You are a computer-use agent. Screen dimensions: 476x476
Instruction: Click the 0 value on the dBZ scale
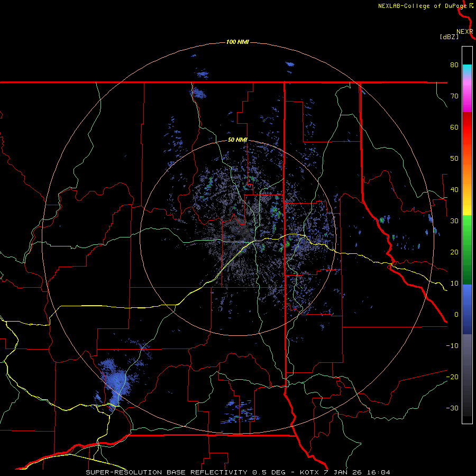click(x=456, y=315)
